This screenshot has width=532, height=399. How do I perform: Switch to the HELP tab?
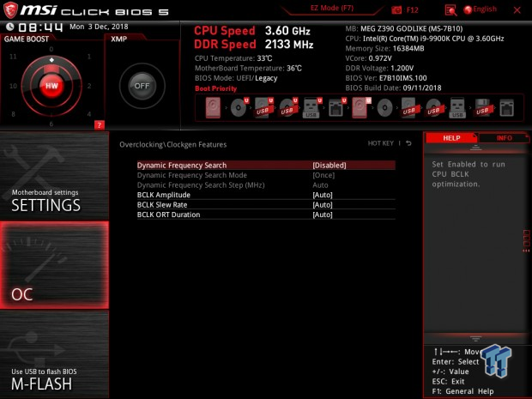(451, 138)
